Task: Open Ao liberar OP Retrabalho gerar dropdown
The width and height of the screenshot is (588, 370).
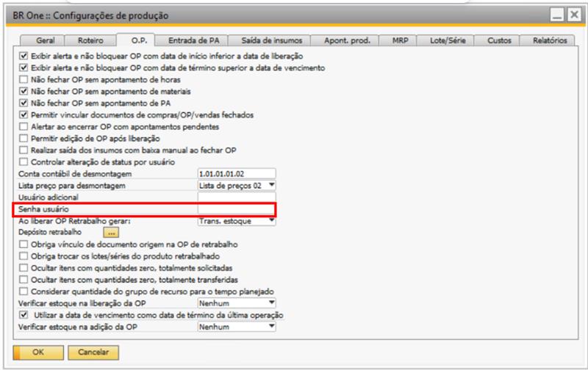Action: [x=271, y=220]
